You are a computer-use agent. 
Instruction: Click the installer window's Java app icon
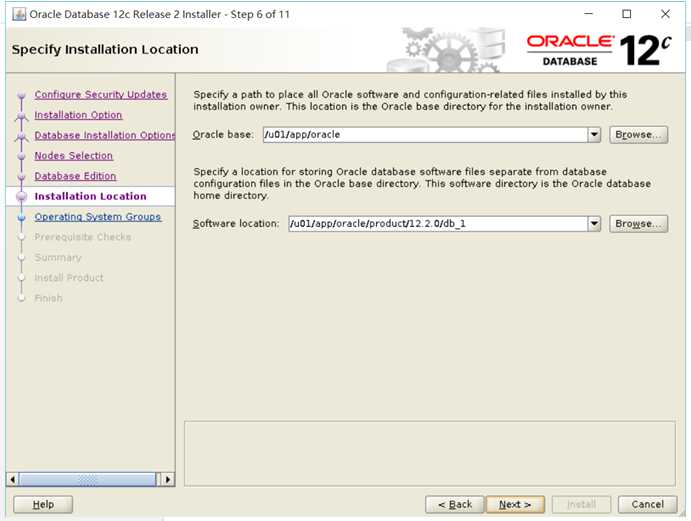click(19, 14)
